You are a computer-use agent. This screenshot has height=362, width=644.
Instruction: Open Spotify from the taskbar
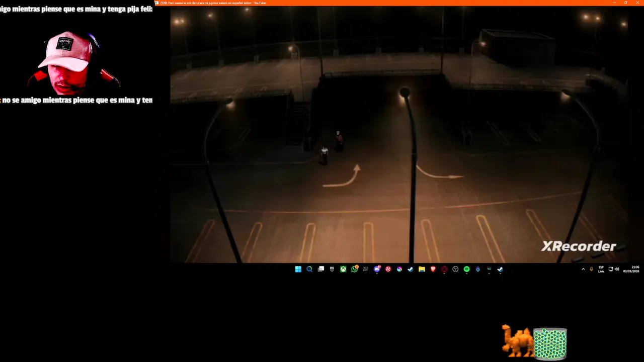(x=466, y=269)
